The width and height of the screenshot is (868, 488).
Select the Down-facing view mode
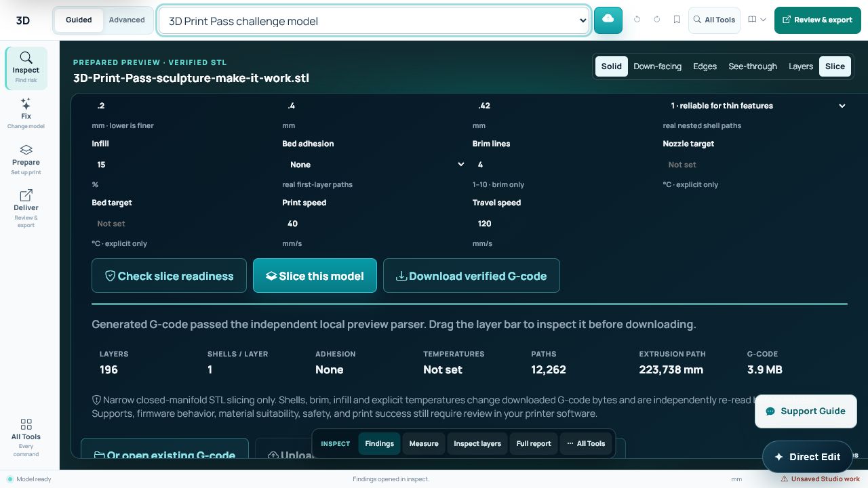(x=657, y=66)
